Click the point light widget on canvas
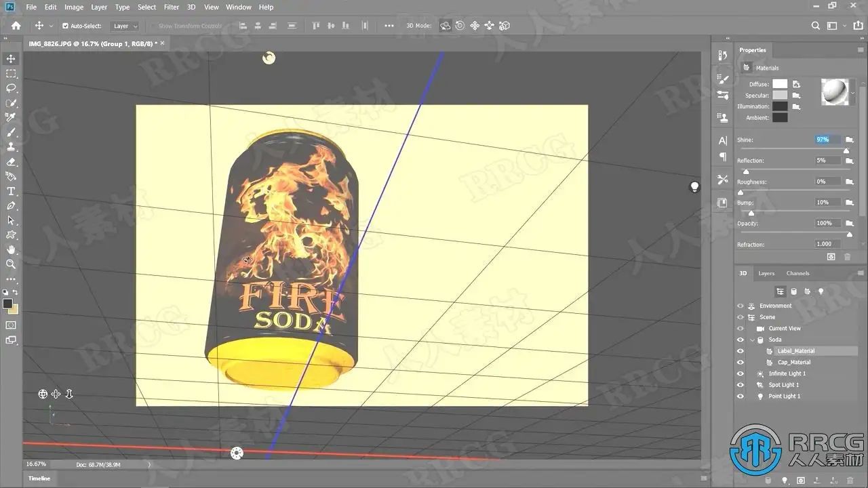The height and width of the screenshot is (488, 868). tap(694, 186)
